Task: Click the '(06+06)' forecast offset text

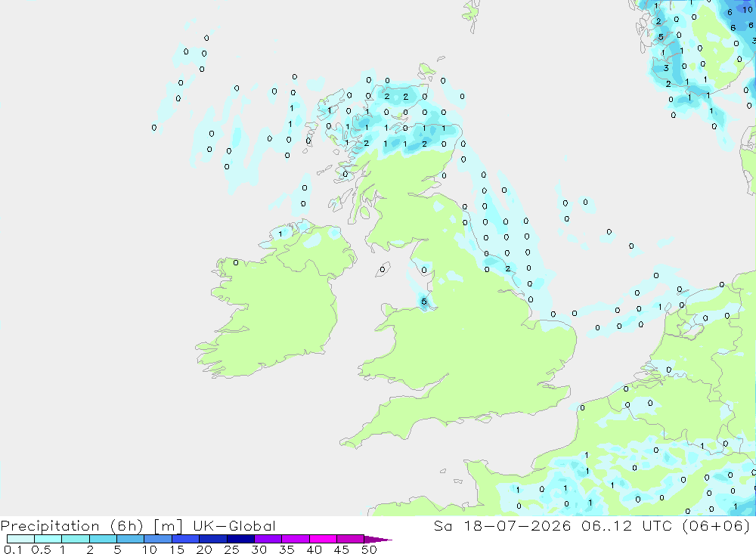Action: coord(716,525)
